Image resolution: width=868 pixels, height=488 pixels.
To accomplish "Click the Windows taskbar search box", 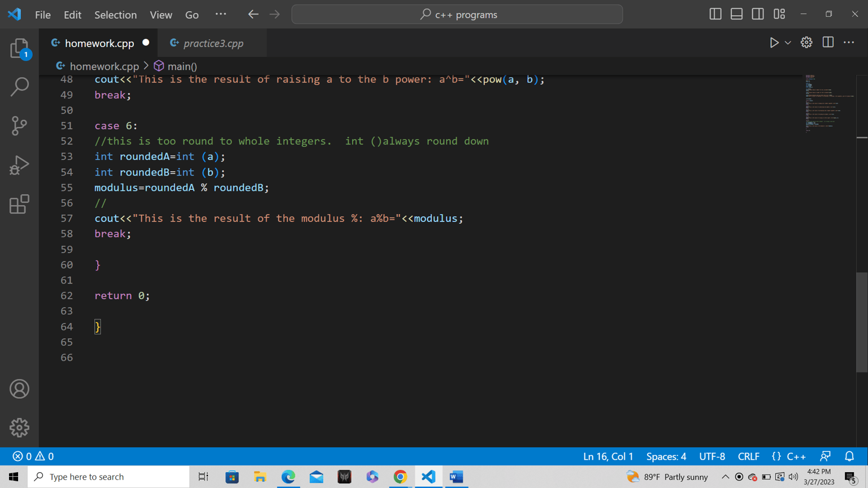I will (x=108, y=477).
